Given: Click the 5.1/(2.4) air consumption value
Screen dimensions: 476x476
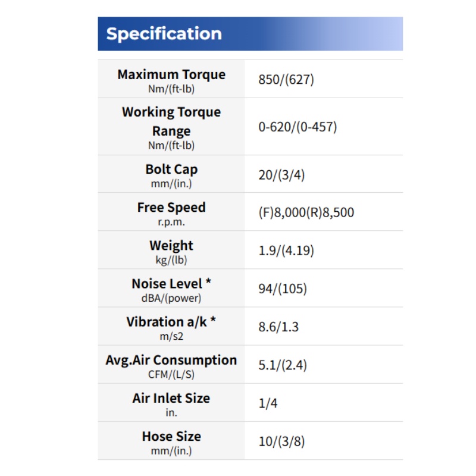Looking at the screenshot, I should tap(282, 365).
